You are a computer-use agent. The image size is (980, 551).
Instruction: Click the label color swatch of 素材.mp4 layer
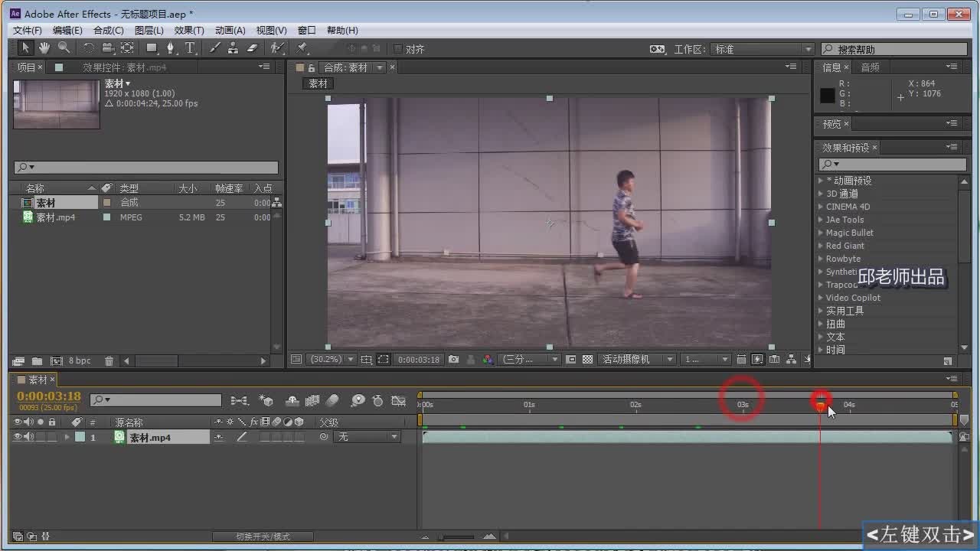pyautogui.click(x=80, y=437)
